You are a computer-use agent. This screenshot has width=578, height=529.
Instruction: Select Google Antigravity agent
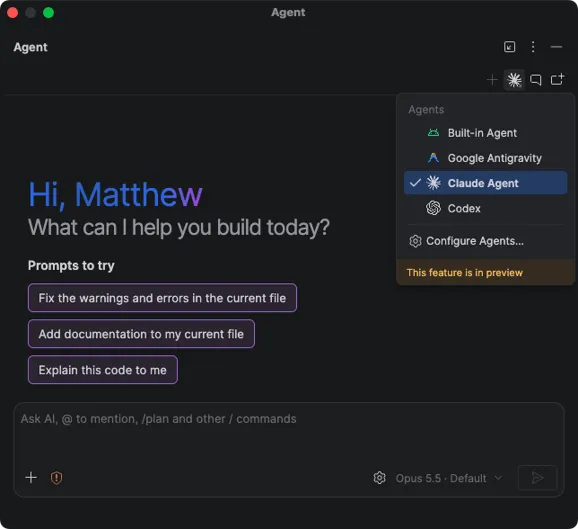[x=485, y=158]
